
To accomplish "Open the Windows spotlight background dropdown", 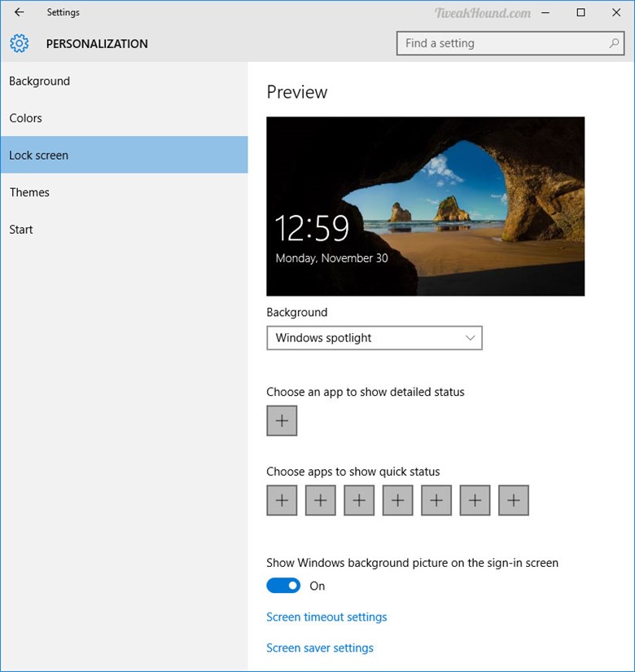I will point(374,338).
